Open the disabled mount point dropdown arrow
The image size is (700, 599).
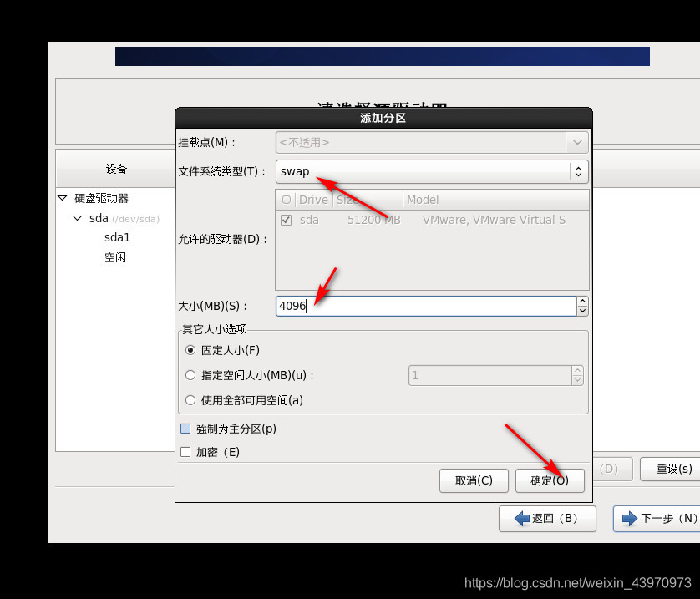(577, 142)
